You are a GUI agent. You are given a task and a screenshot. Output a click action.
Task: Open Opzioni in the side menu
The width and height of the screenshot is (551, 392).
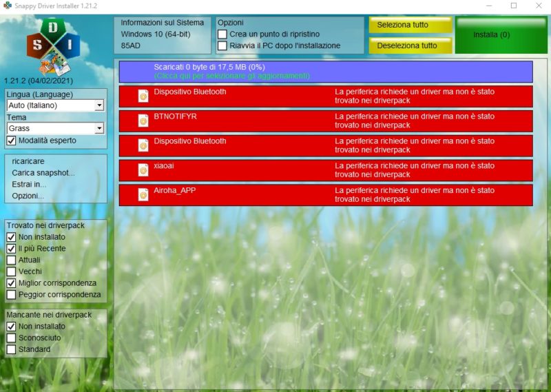pyautogui.click(x=28, y=196)
